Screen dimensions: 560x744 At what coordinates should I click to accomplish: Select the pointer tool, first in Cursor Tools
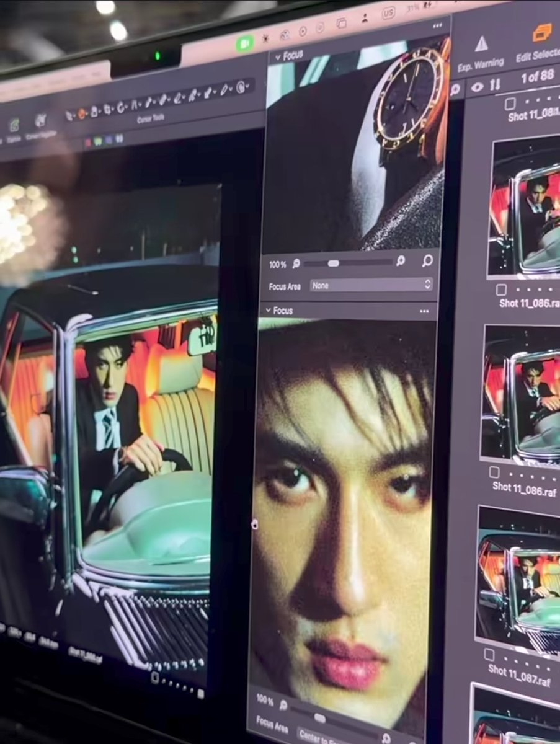click(69, 116)
